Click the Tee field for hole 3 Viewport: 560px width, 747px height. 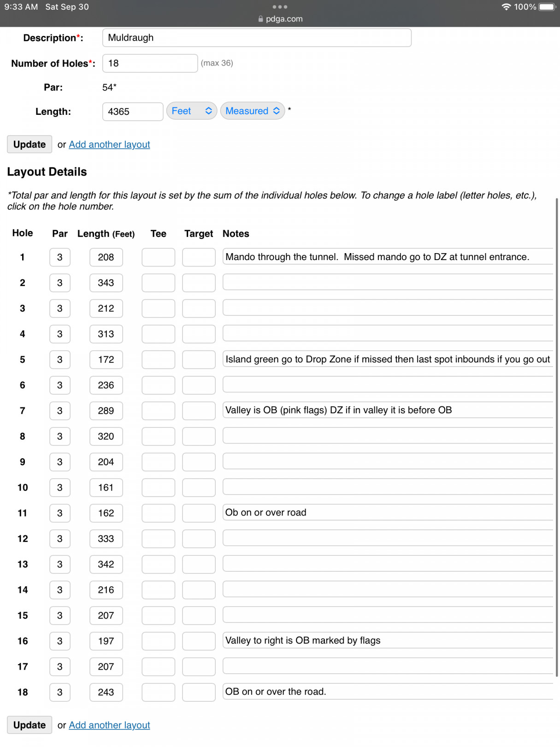158,308
